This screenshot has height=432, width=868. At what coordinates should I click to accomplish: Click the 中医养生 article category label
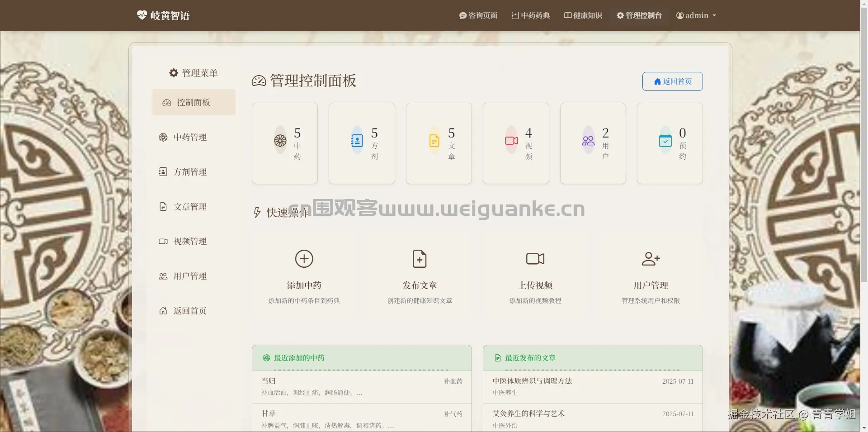coord(505,393)
